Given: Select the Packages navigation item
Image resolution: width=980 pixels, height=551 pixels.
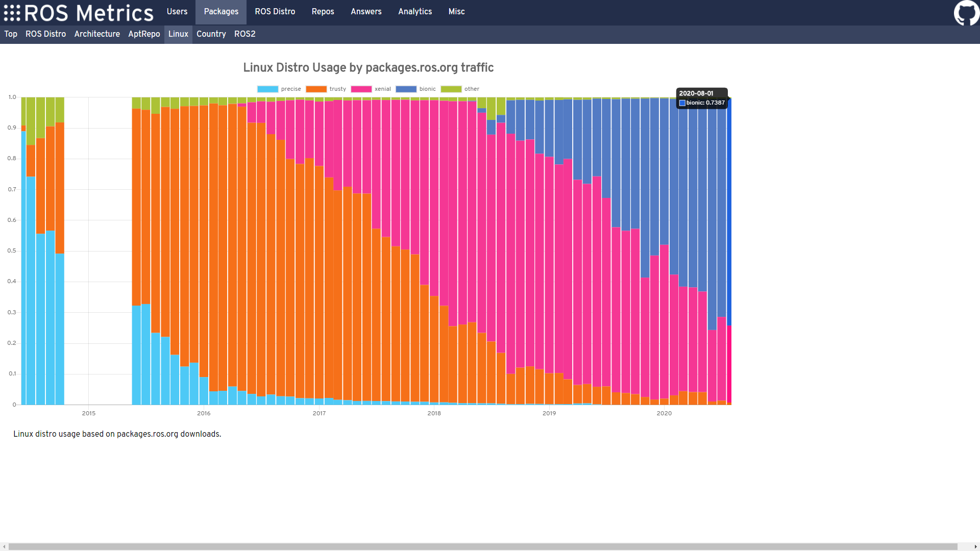Looking at the screenshot, I should pos(221,12).
